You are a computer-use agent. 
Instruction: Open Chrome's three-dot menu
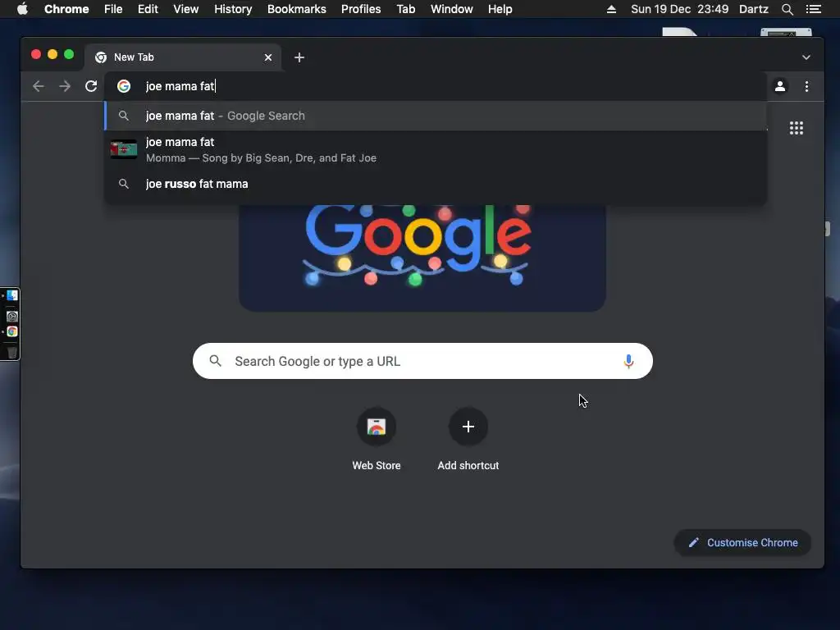pyautogui.click(x=807, y=86)
